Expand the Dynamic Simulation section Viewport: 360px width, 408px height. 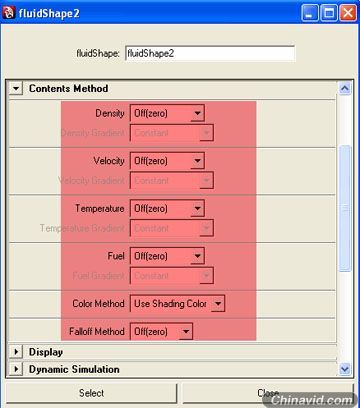click(x=16, y=369)
